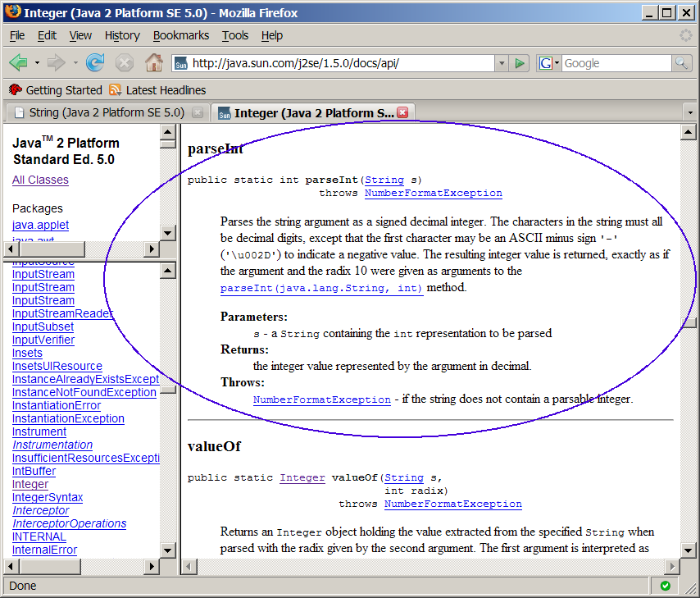700x598 pixels.
Task: Click the Stop loading button
Action: pyautogui.click(x=125, y=63)
